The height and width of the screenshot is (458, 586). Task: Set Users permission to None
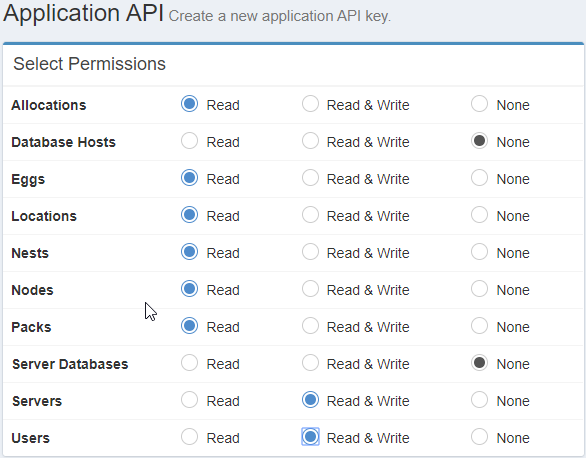(x=479, y=437)
